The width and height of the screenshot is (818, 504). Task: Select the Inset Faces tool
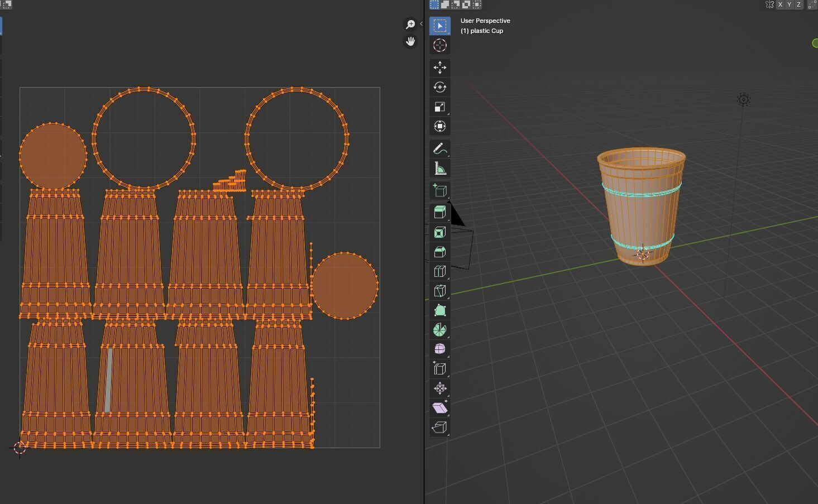[x=440, y=232]
